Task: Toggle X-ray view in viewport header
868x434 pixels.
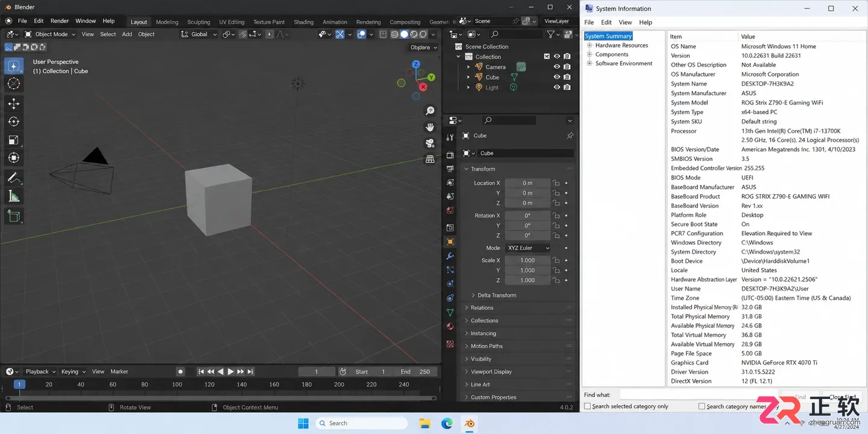Action: (383, 34)
